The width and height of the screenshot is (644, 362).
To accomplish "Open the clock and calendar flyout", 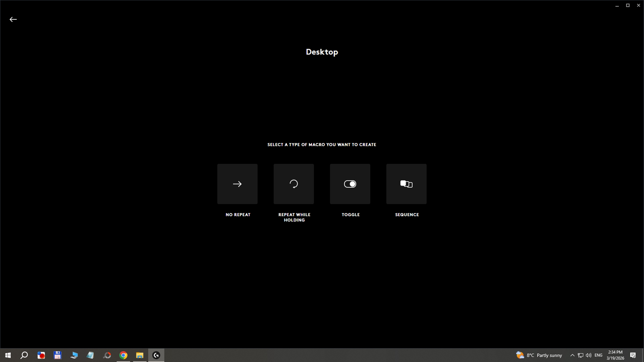I will (615, 355).
